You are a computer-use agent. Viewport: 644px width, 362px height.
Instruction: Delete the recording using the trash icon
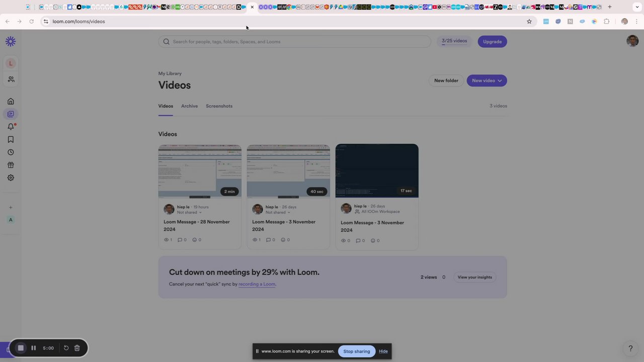click(77, 348)
